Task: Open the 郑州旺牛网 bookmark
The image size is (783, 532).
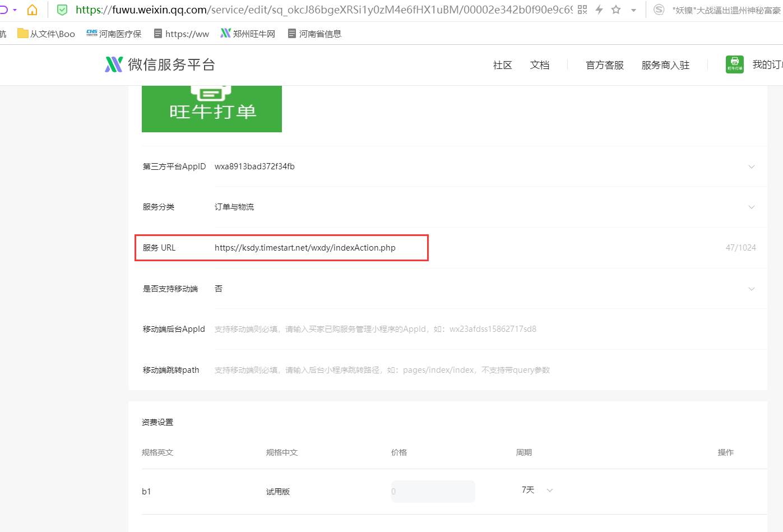Action: (x=248, y=34)
